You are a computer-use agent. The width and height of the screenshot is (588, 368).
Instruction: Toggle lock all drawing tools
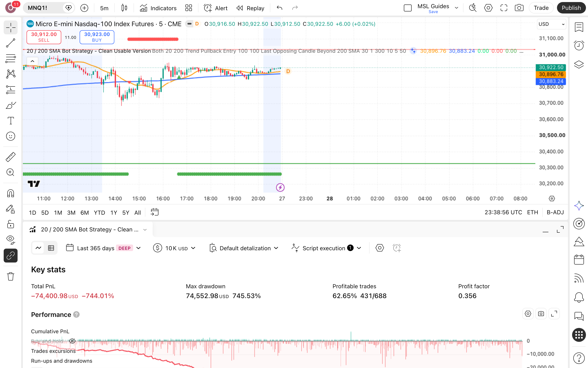point(10,224)
